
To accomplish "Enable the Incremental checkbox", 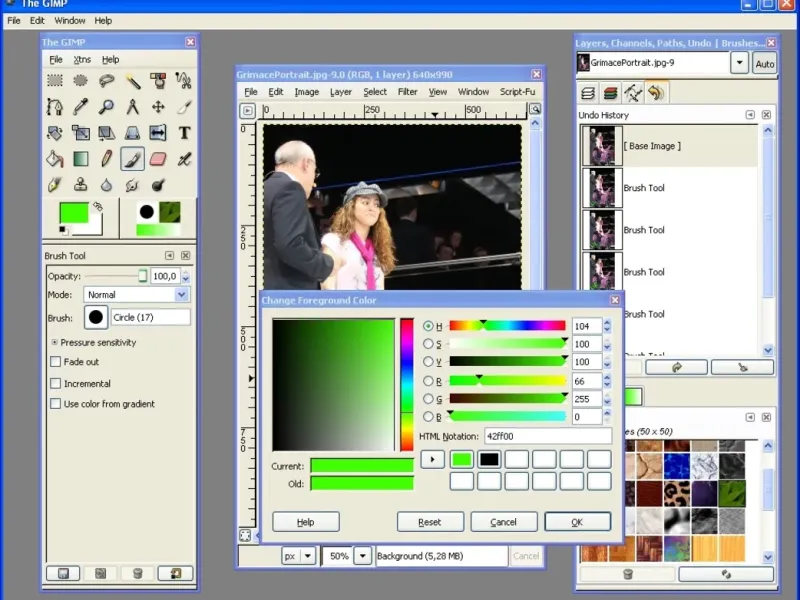I will point(56,383).
